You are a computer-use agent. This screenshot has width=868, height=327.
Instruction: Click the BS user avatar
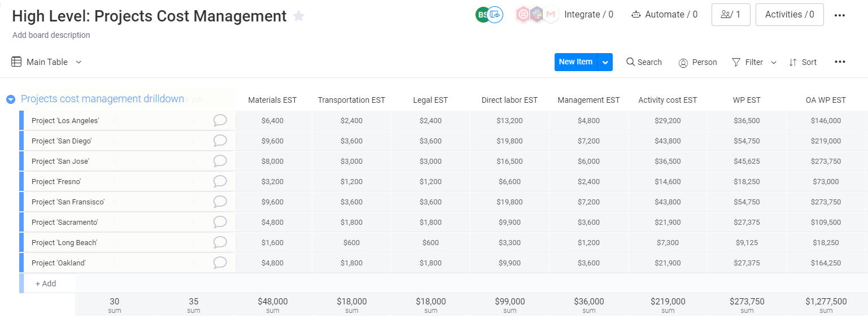pyautogui.click(x=481, y=14)
